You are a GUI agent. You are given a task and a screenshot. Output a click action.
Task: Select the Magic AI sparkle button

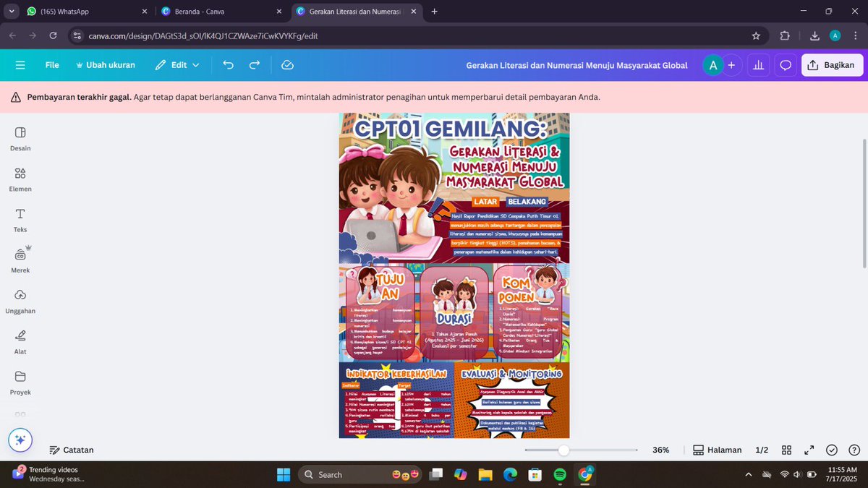[20, 440]
